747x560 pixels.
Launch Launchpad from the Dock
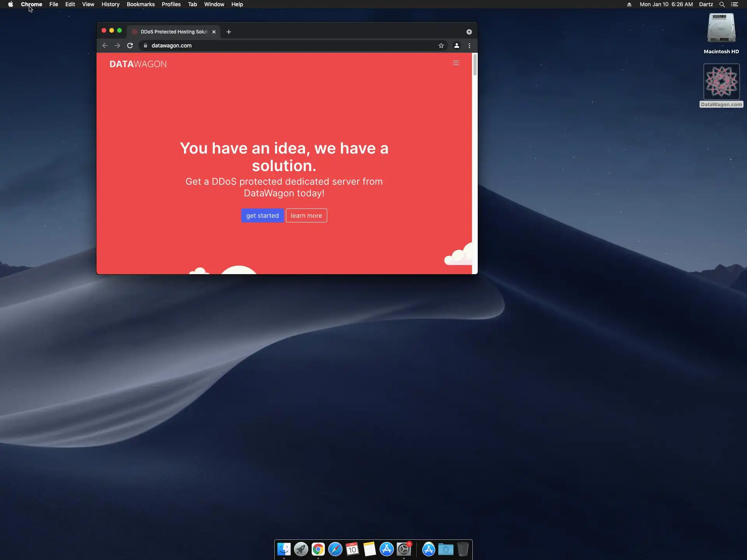(301, 549)
